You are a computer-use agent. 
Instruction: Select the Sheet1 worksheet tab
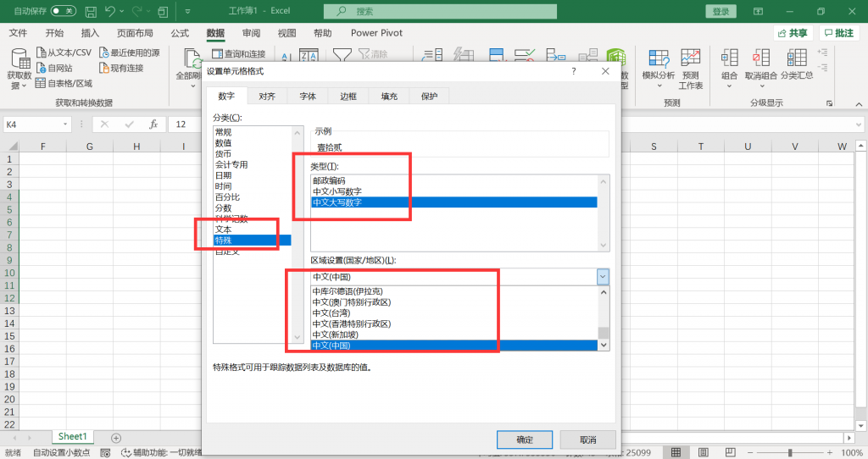click(x=73, y=437)
